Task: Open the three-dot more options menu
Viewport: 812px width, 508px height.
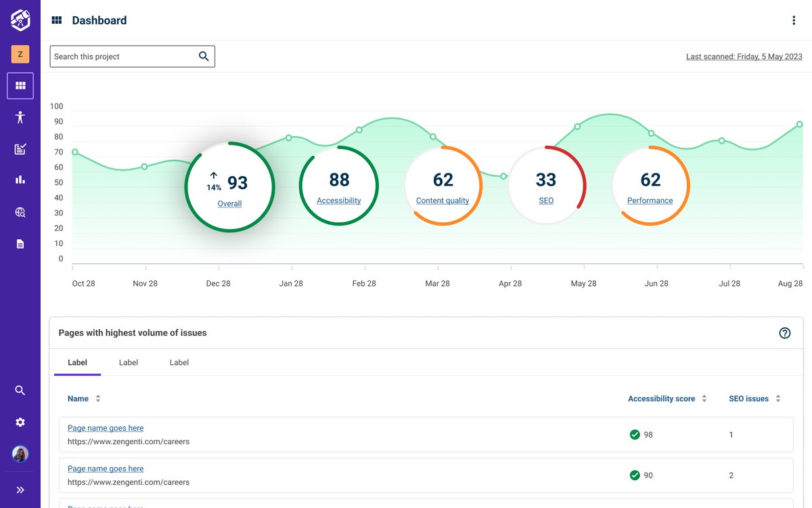Action: [794, 20]
